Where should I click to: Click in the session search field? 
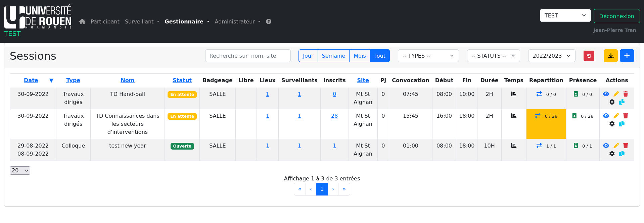pos(247,56)
